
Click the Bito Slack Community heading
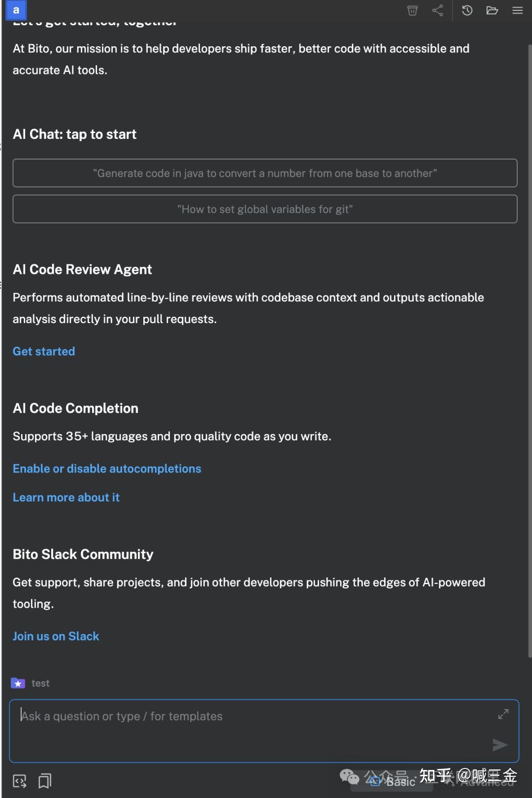coord(83,554)
